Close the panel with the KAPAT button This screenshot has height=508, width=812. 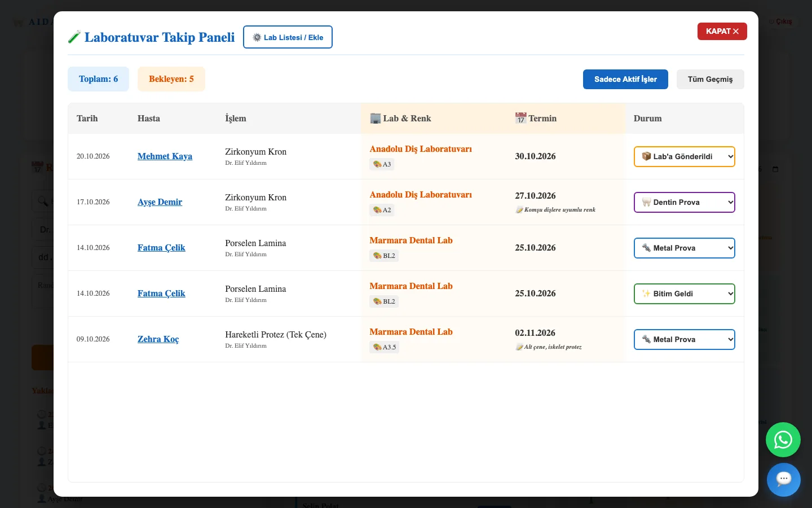pos(722,31)
